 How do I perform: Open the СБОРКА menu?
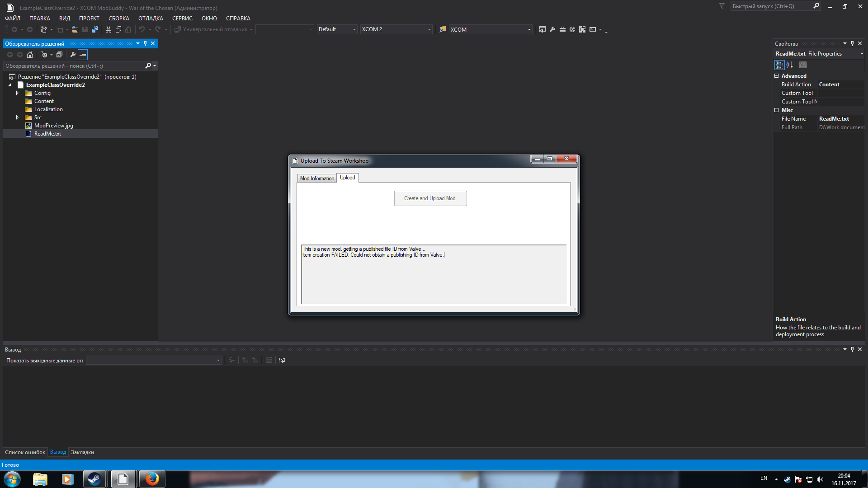point(118,19)
